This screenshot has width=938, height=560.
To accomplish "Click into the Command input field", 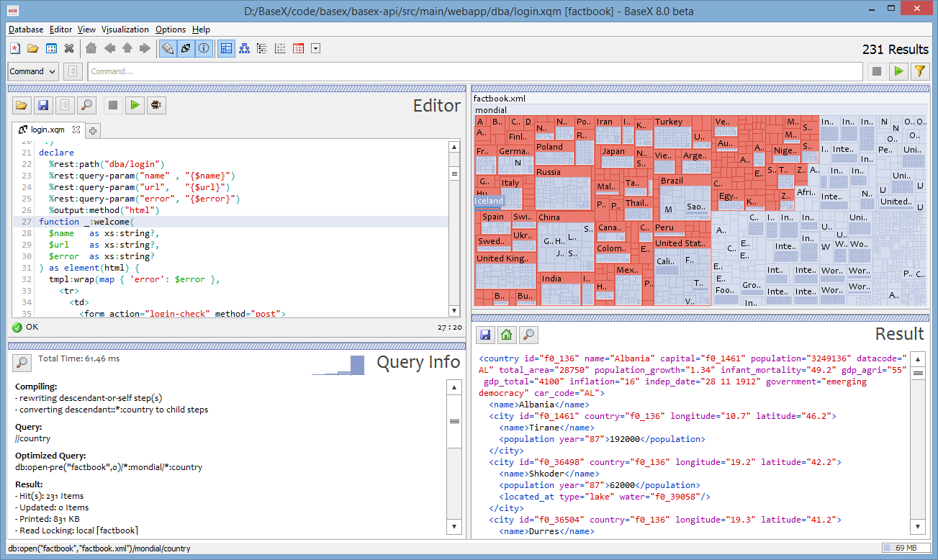I will point(475,71).
